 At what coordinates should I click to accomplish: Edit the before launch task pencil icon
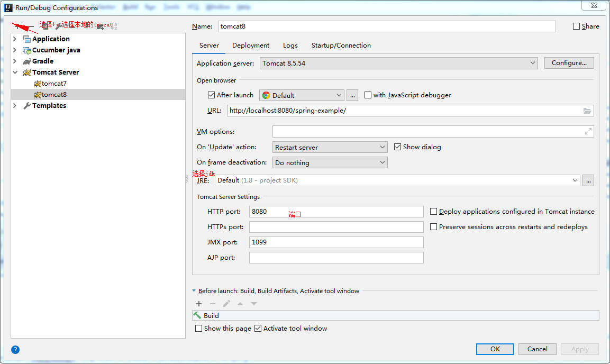pos(226,304)
